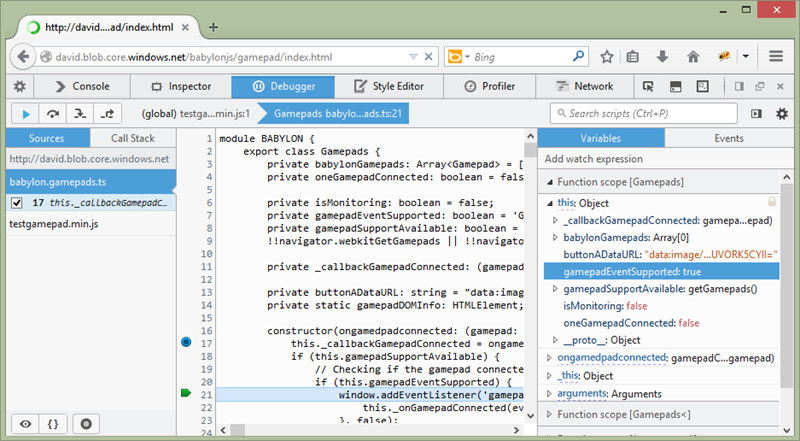The width and height of the screenshot is (800, 441).
Task: Expand the _callbackGamepadConnected variable
Action: [555, 220]
